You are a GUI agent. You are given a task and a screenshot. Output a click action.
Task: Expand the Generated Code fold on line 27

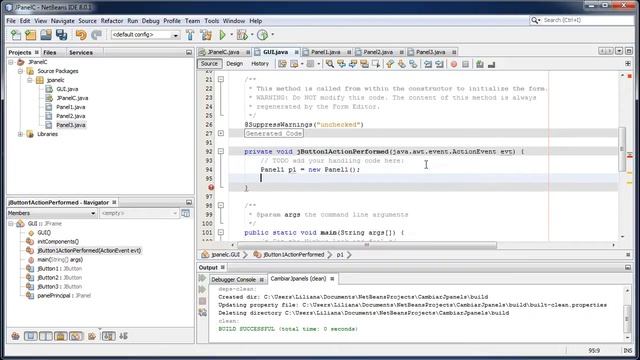click(x=221, y=133)
